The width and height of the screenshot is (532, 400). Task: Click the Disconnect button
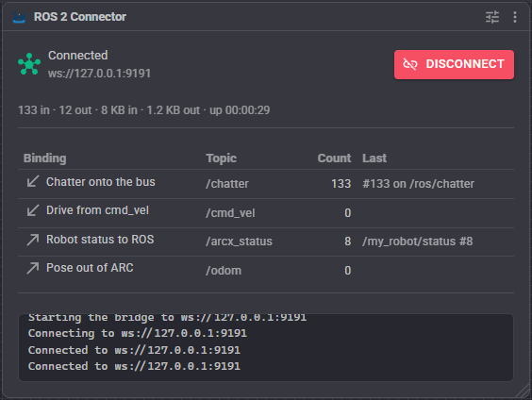click(x=454, y=64)
